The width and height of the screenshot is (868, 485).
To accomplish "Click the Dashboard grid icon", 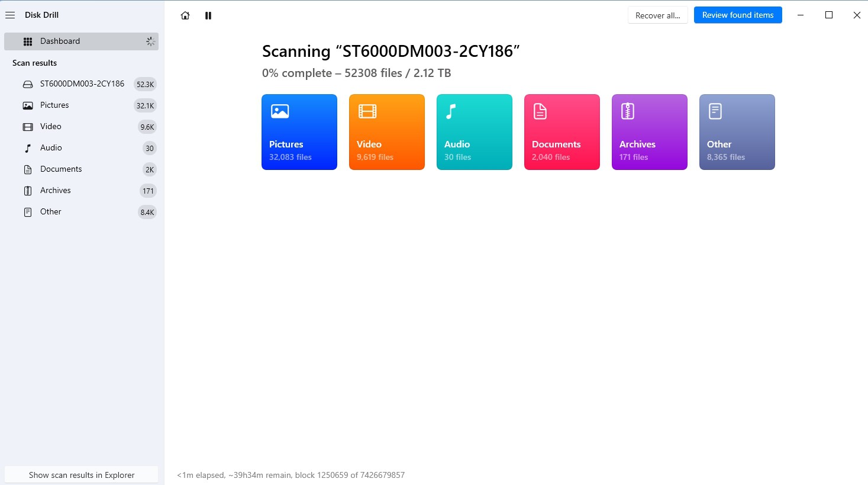I will (x=28, y=41).
